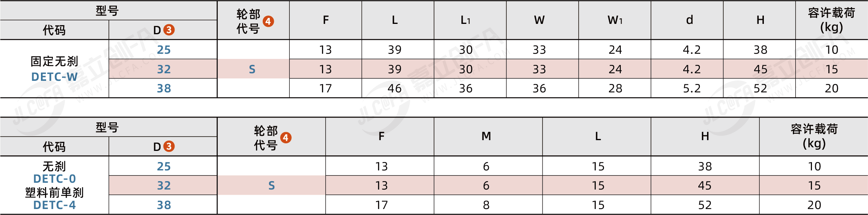The height and width of the screenshot is (215, 868).
Task: Choose diameter 32 in the DETC-W table
Action: pyautogui.click(x=164, y=69)
